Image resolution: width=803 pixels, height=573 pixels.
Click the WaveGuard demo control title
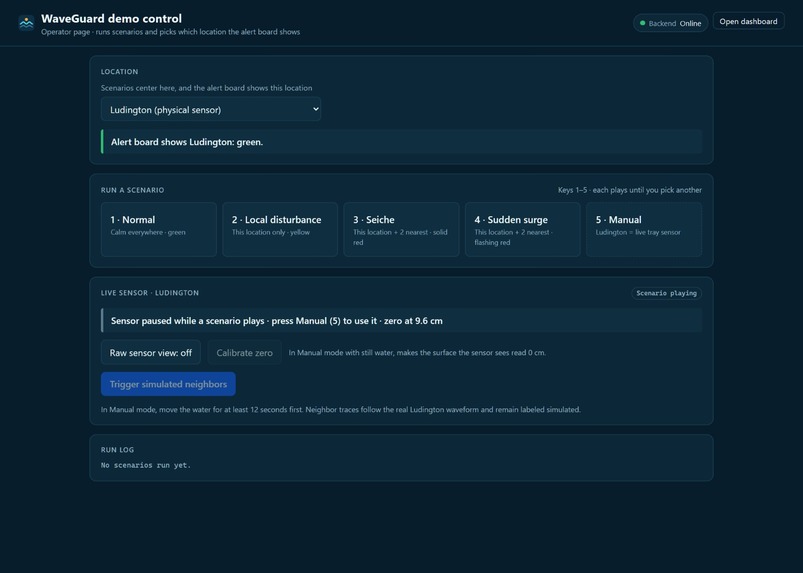(x=111, y=19)
